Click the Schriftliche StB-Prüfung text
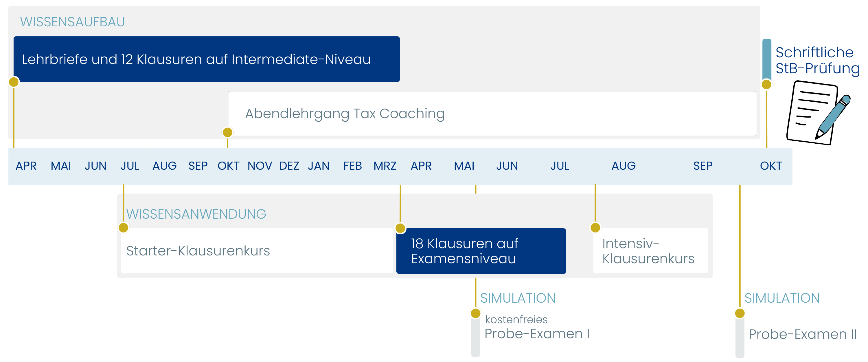The image size is (868, 362). tap(817, 60)
